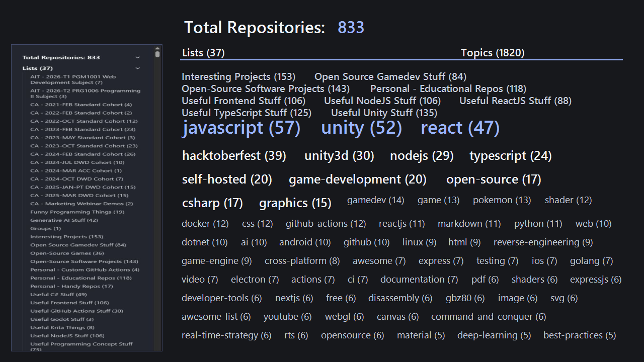Switch to the Lists (37) tab
The image size is (644, 362).
pos(203,53)
